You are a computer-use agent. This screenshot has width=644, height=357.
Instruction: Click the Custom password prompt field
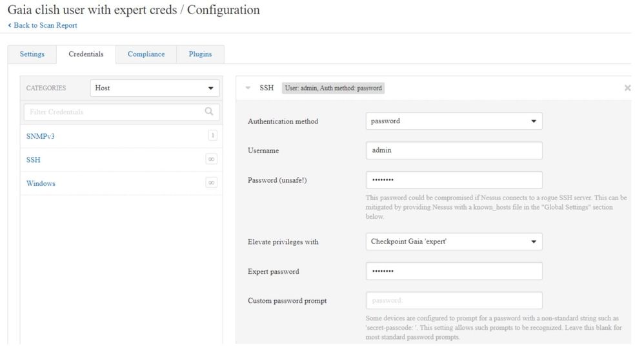pos(454,300)
